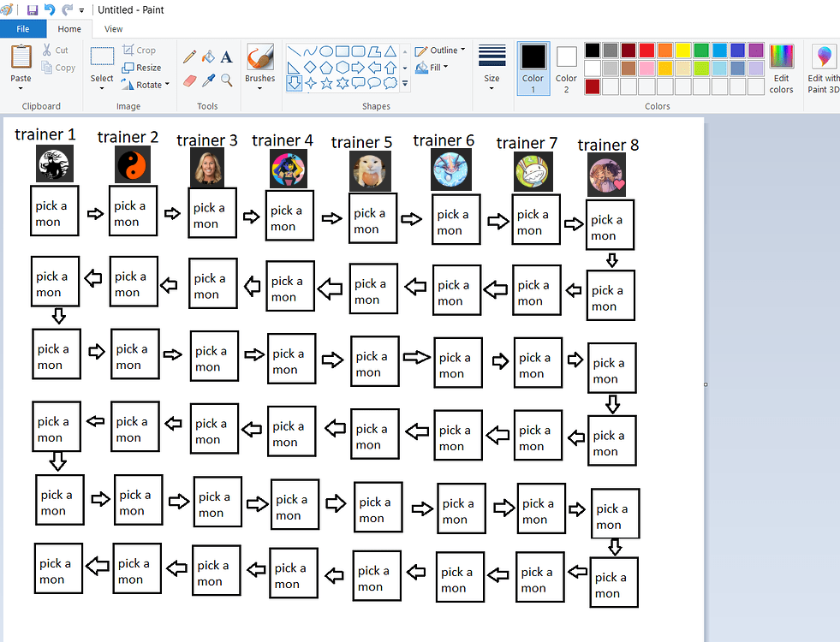Activate the Color picker eyedropper
Image resolution: width=840 pixels, height=642 pixels.
pos(208,80)
